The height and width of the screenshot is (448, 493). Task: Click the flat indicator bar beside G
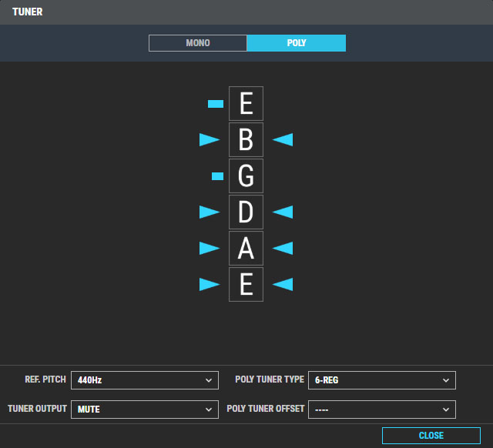click(217, 176)
